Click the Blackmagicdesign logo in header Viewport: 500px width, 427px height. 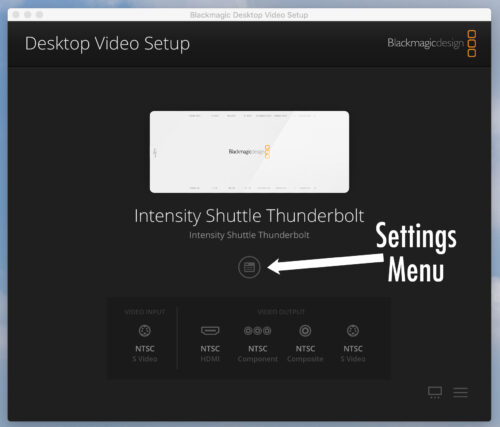point(432,43)
